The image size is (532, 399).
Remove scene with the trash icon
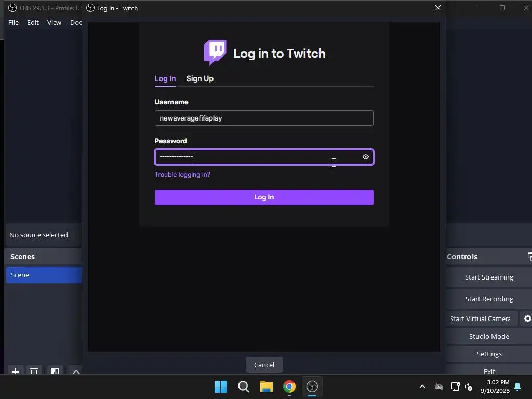coord(34,371)
